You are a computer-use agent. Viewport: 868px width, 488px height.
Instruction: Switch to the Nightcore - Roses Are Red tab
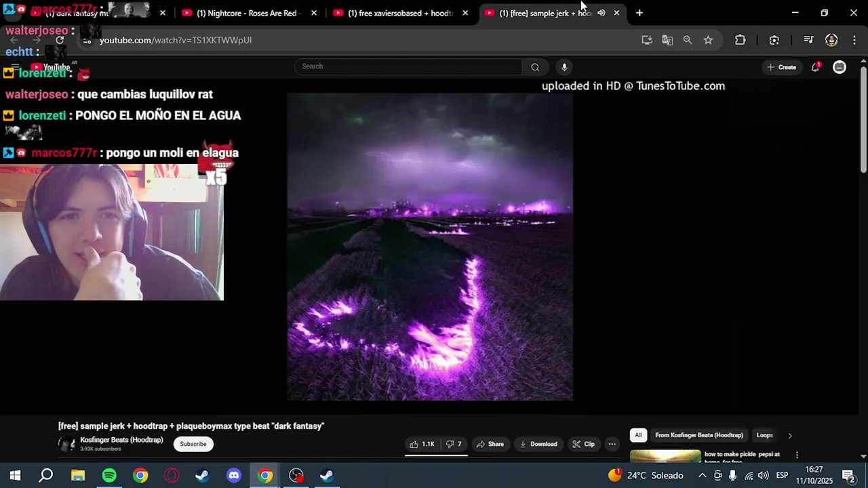(248, 13)
